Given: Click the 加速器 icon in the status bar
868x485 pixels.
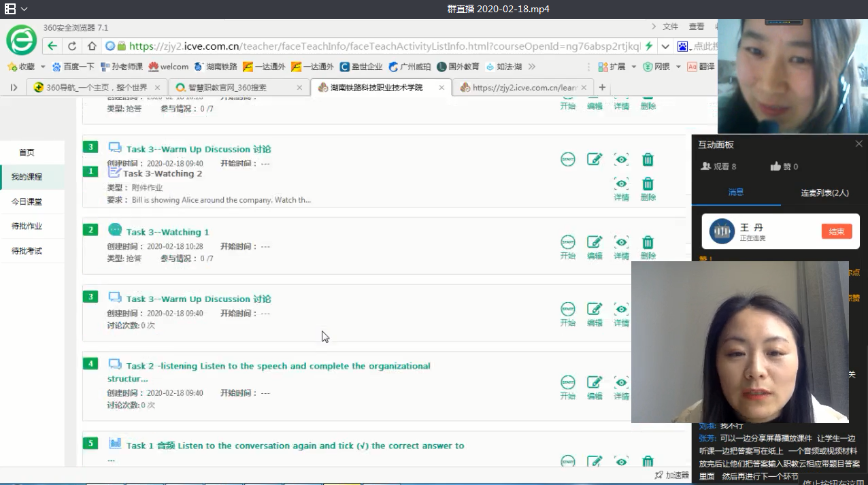Looking at the screenshot, I should pyautogui.click(x=658, y=475).
